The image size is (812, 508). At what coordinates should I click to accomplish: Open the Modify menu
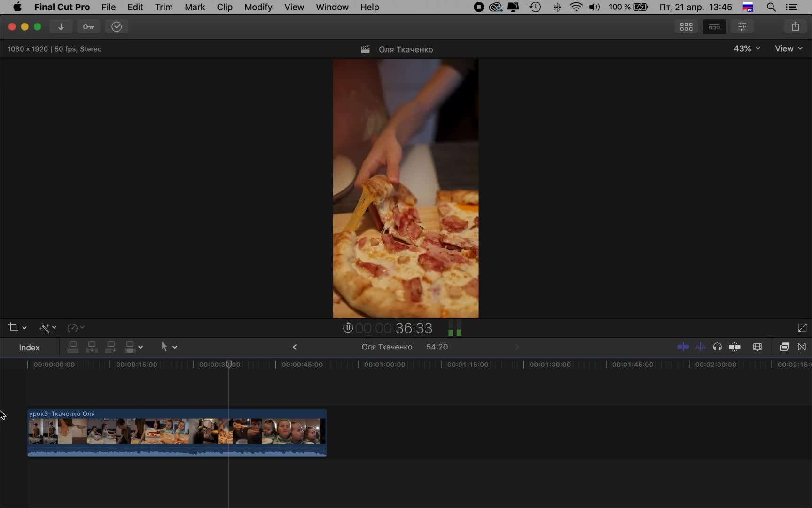point(258,7)
